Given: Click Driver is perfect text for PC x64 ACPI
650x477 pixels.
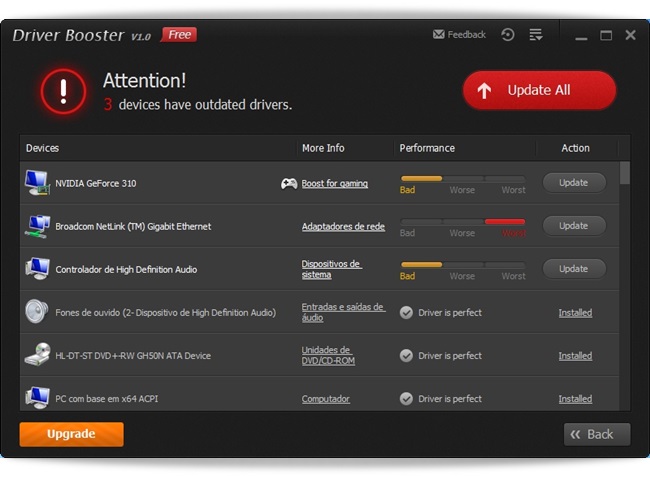Looking at the screenshot, I should tap(450, 399).
